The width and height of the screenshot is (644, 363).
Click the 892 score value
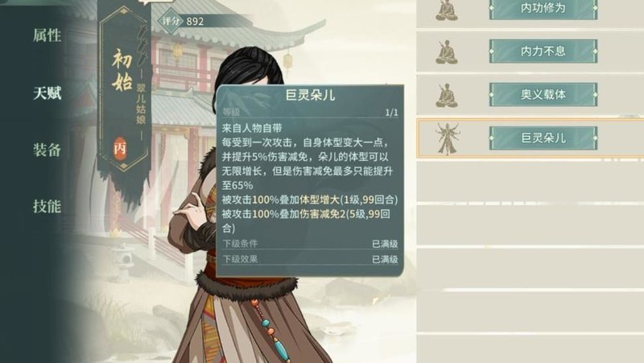[195, 22]
